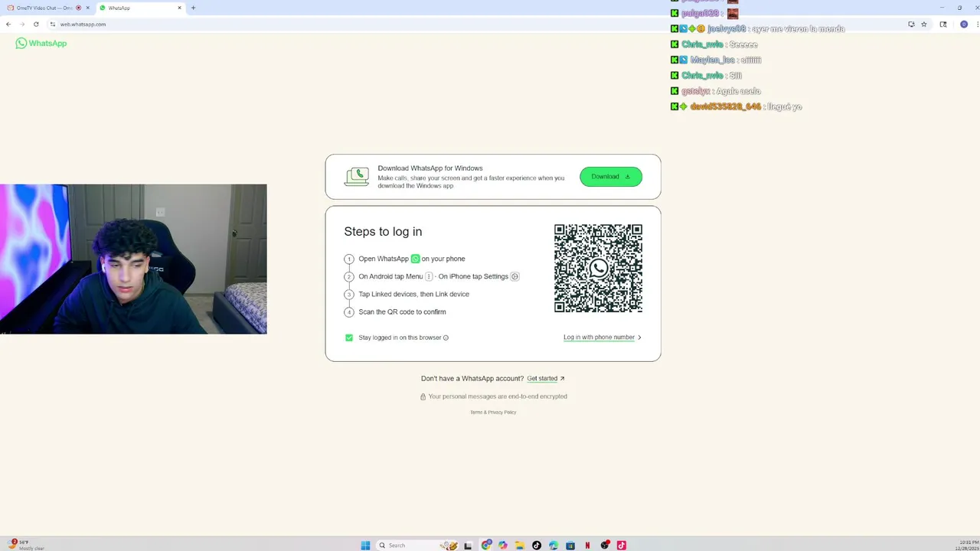Open the pink TikTok Live Studio icon
980x551 pixels.
[x=621, y=545]
